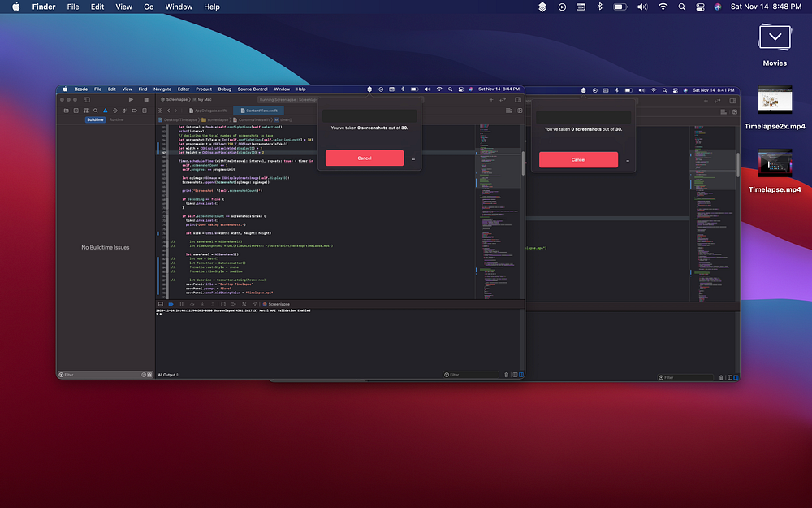Open the Editor menu in the Xcode window

click(x=184, y=89)
